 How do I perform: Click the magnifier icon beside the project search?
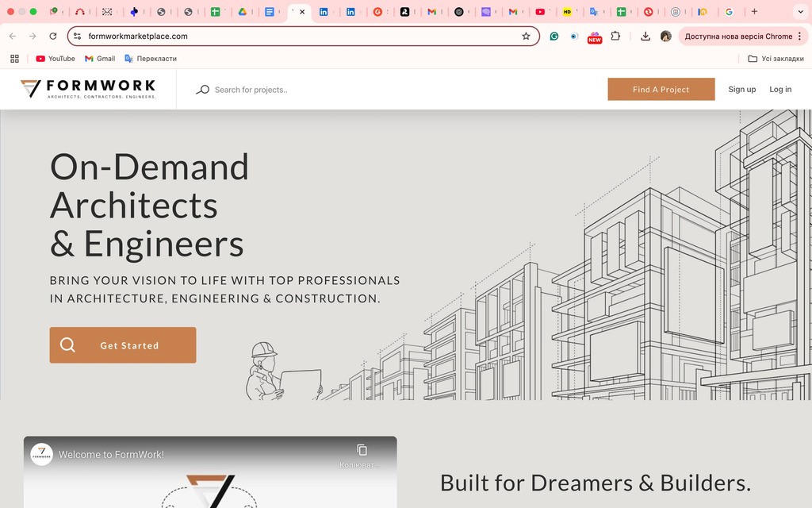203,90
